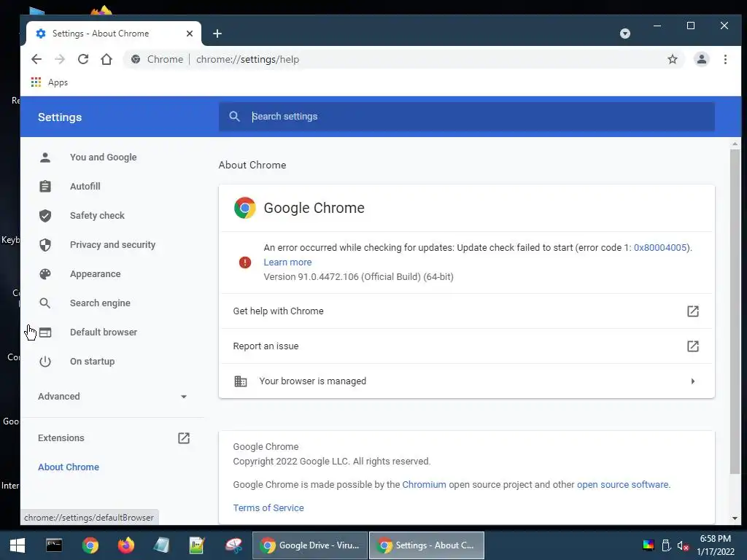
Task: Open the taskbar clock and date
Action: pyautogui.click(x=715, y=545)
